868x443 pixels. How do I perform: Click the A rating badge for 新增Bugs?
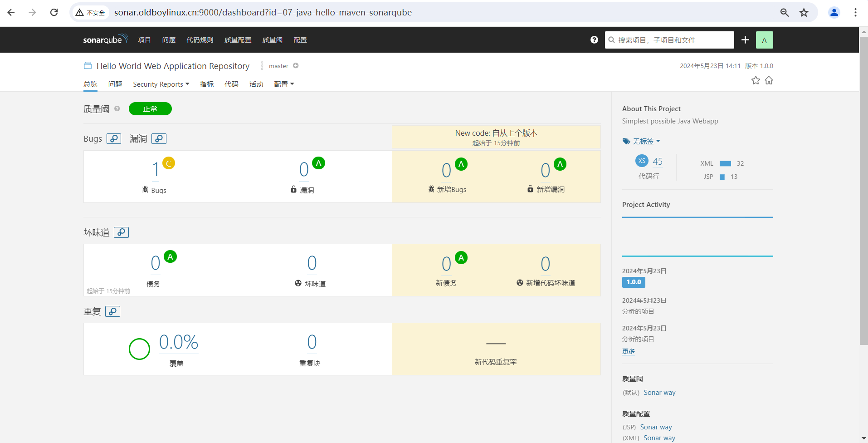(x=461, y=164)
